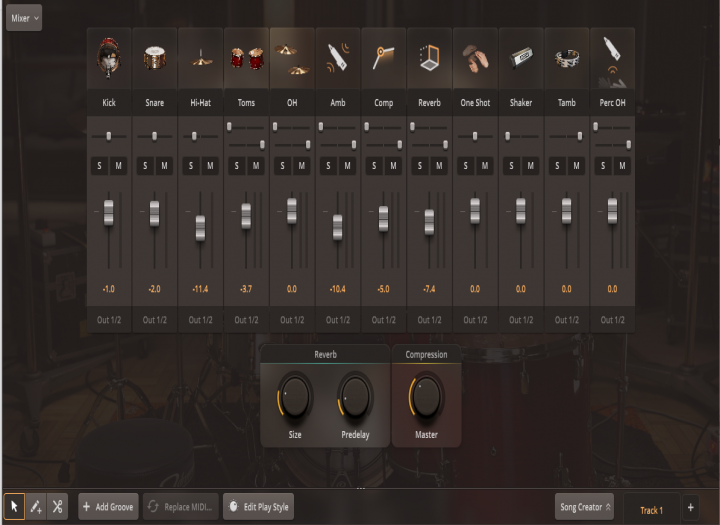Click the Tamb tambourine icon

[567, 58]
